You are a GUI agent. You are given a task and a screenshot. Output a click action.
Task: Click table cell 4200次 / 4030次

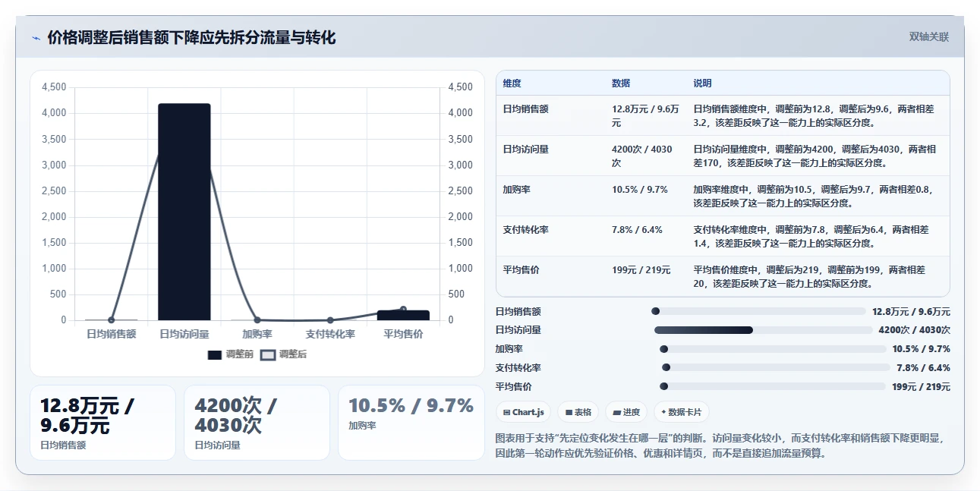click(642, 156)
